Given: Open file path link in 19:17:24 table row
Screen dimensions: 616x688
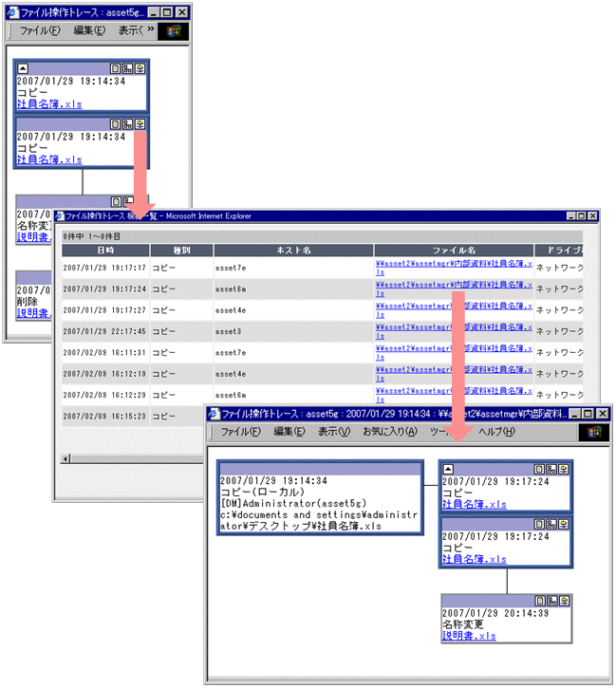Looking at the screenshot, I should (454, 288).
